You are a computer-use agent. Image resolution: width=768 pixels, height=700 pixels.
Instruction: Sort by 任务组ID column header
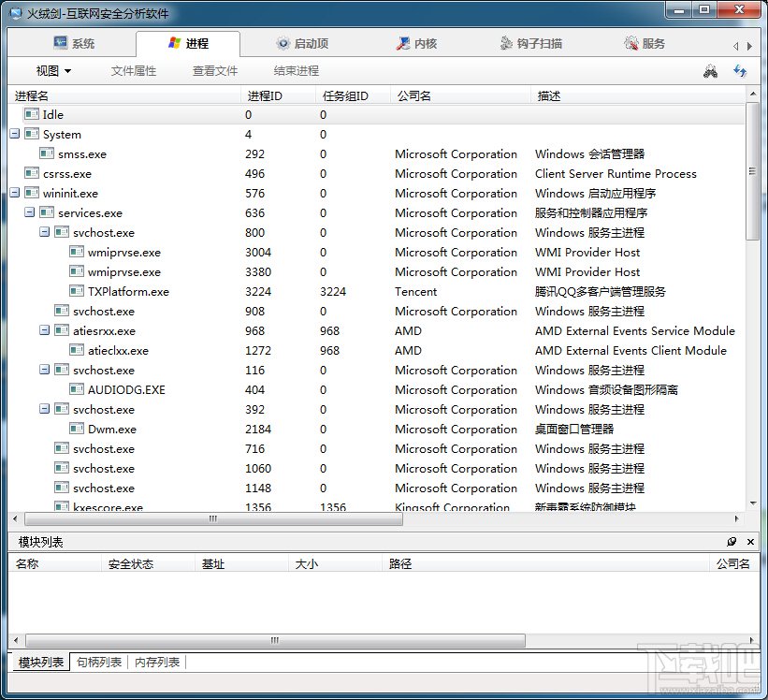354,96
